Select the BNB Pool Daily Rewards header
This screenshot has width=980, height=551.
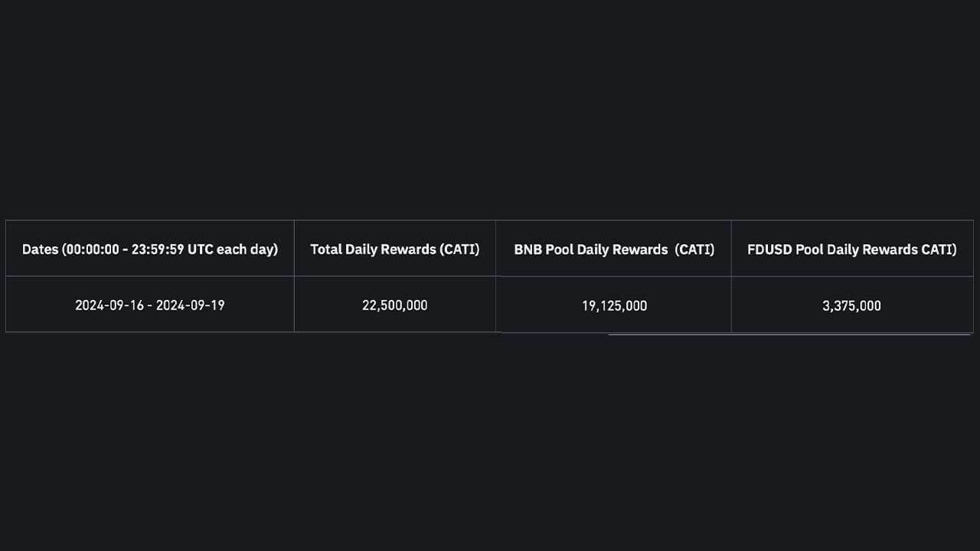pos(614,249)
